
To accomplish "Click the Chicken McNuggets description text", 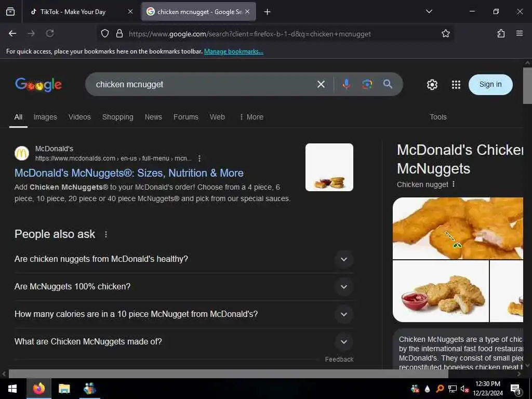I will click(461, 353).
